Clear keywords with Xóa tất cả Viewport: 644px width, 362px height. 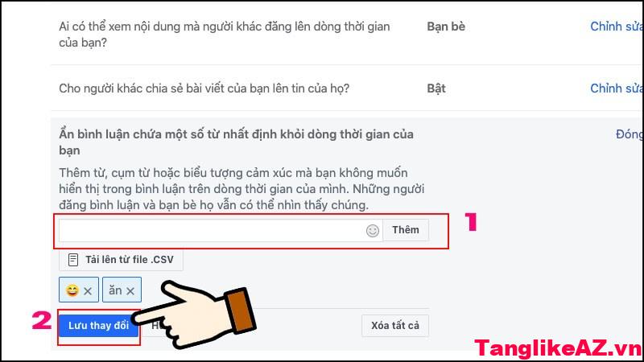coord(395,326)
